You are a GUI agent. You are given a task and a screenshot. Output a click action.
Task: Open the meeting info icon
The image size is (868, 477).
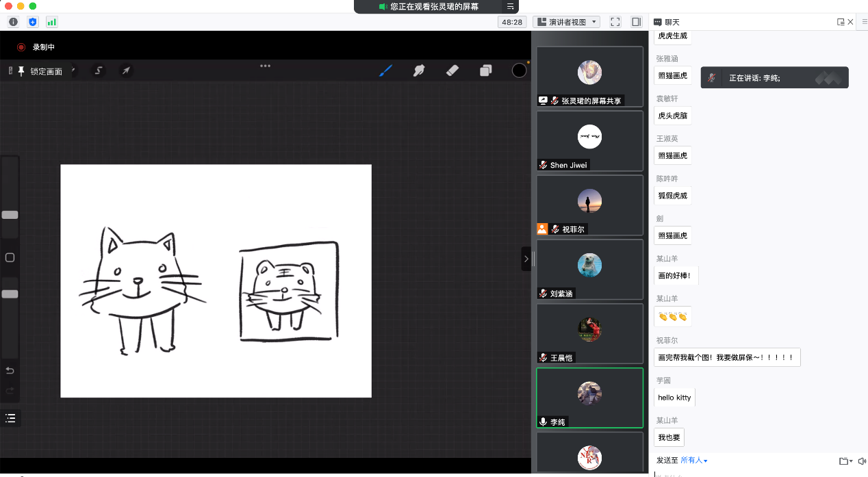pos(13,22)
